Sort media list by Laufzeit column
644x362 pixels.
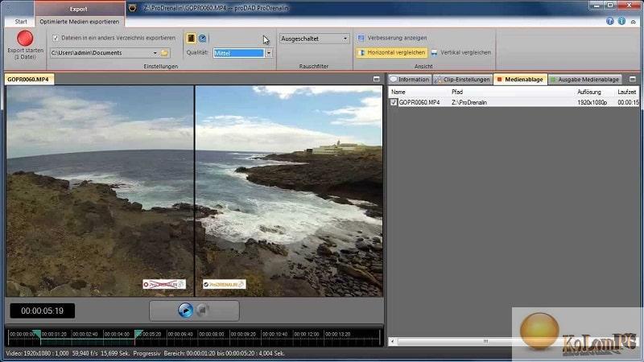627,92
